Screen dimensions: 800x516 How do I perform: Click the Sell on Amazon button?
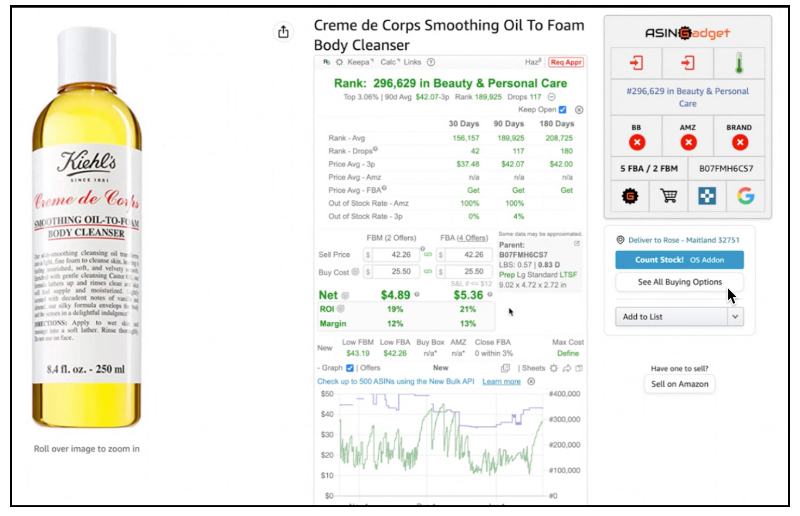pyautogui.click(x=680, y=384)
